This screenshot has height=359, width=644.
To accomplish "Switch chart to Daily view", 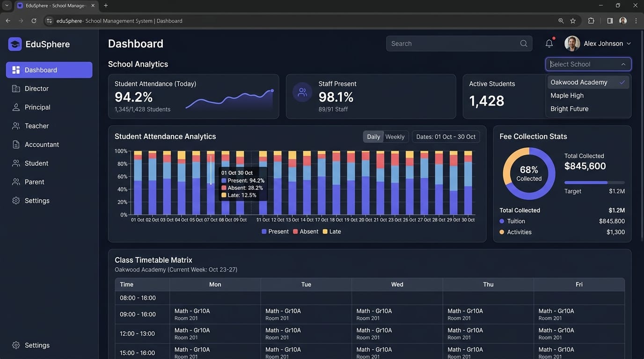I will pyautogui.click(x=373, y=136).
